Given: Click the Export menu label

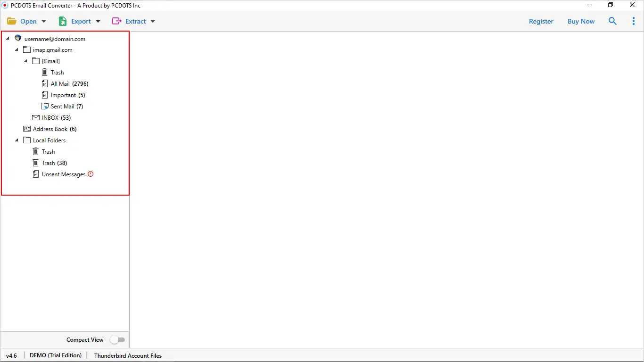Looking at the screenshot, I should point(81,21).
